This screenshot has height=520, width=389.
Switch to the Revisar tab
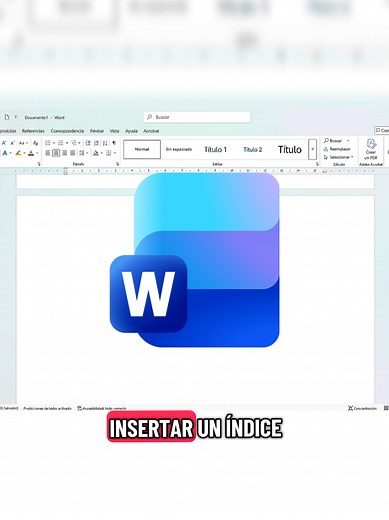[97, 131]
